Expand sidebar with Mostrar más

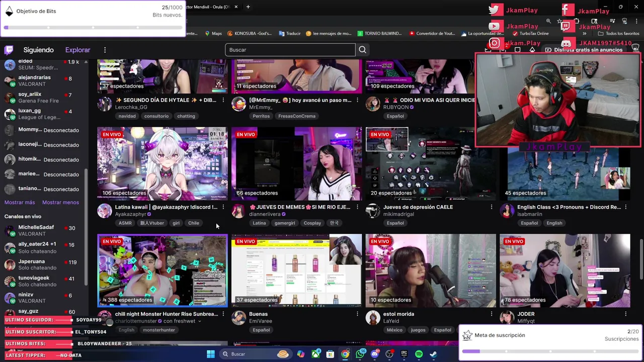20,202
